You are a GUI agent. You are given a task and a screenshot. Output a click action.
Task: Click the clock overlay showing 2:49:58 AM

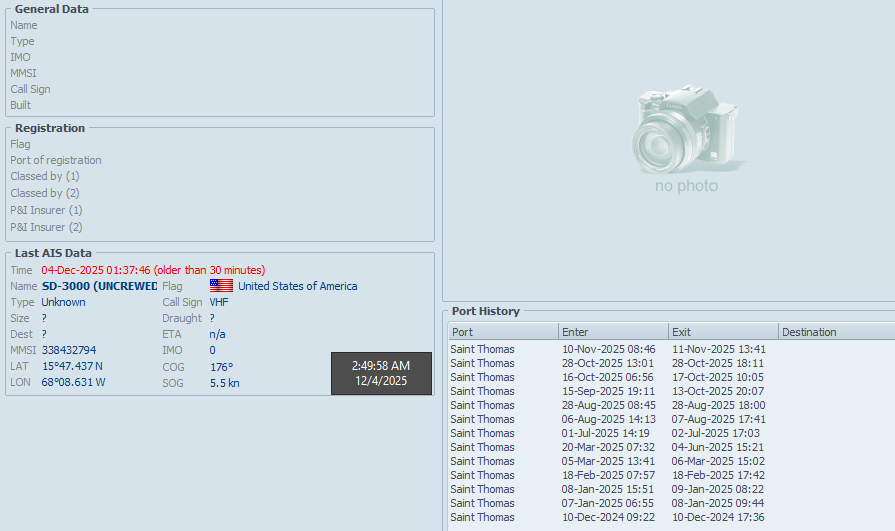(x=381, y=373)
